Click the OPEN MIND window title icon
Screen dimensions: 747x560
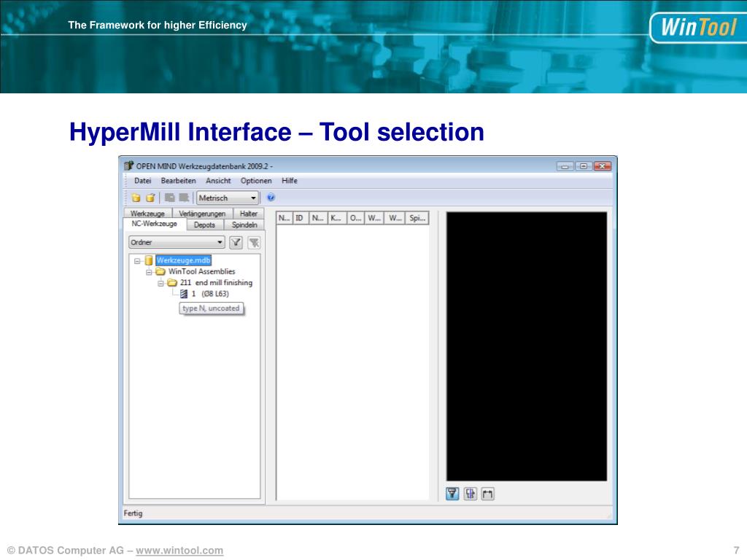pyautogui.click(x=128, y=166)
